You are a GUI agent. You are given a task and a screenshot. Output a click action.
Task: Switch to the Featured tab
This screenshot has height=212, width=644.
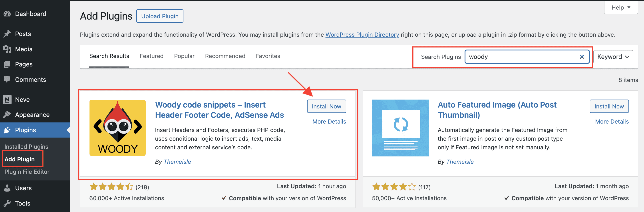pos(151,56)
